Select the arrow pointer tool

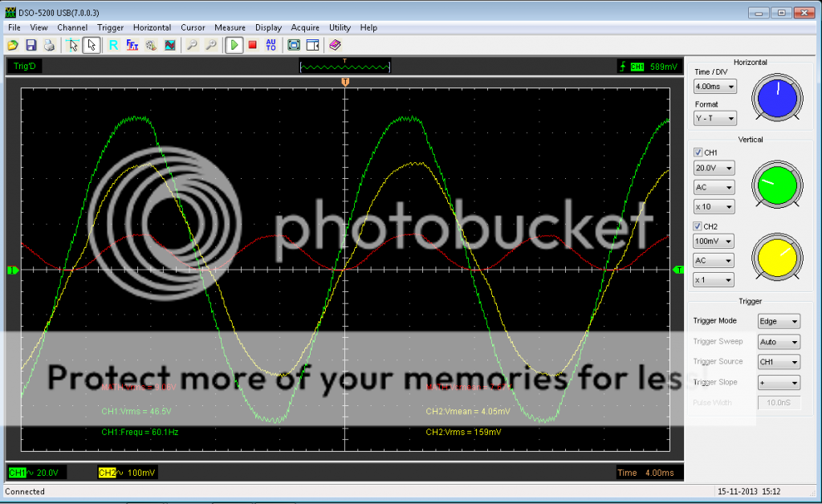(x=92, y=45)
